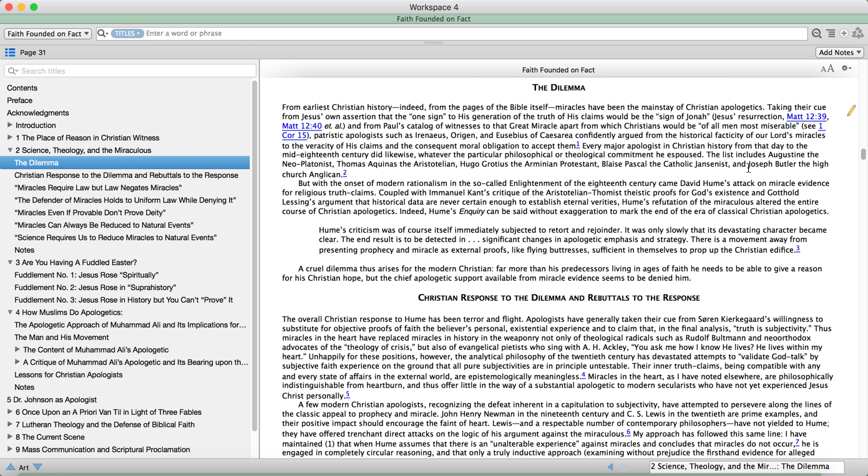The width and height of the screenshot is (868, 476).
Task: Click the reading pane vertical scrollbar thumb
Action: [863, 153]
